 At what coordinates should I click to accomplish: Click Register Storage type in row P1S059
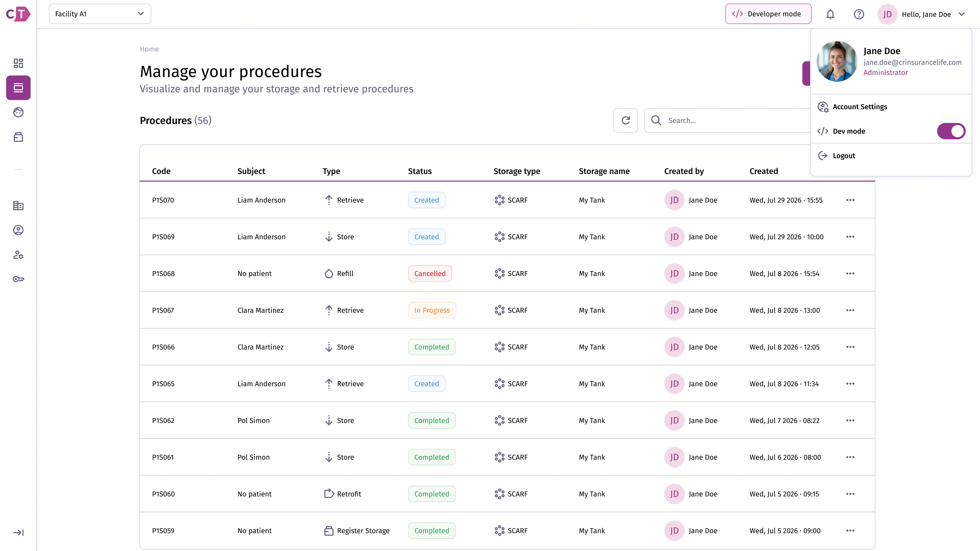pos(357,531)
